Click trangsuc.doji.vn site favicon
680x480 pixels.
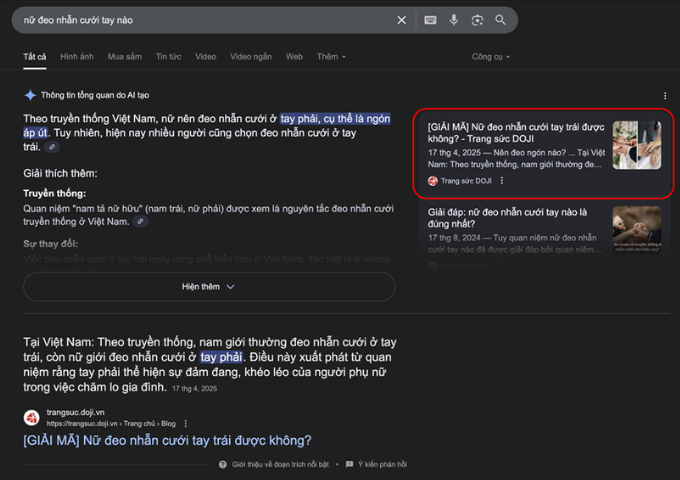tap(32, 418)
